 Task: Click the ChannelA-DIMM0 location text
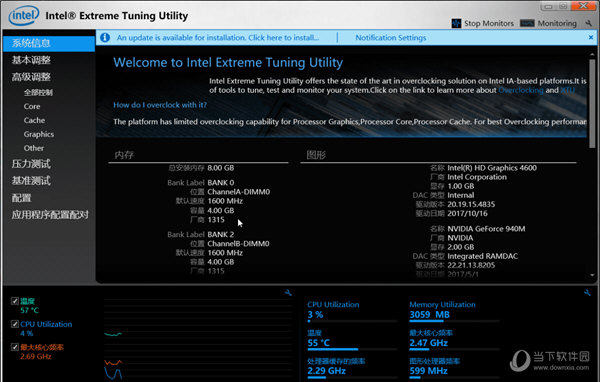pos(239,192)
